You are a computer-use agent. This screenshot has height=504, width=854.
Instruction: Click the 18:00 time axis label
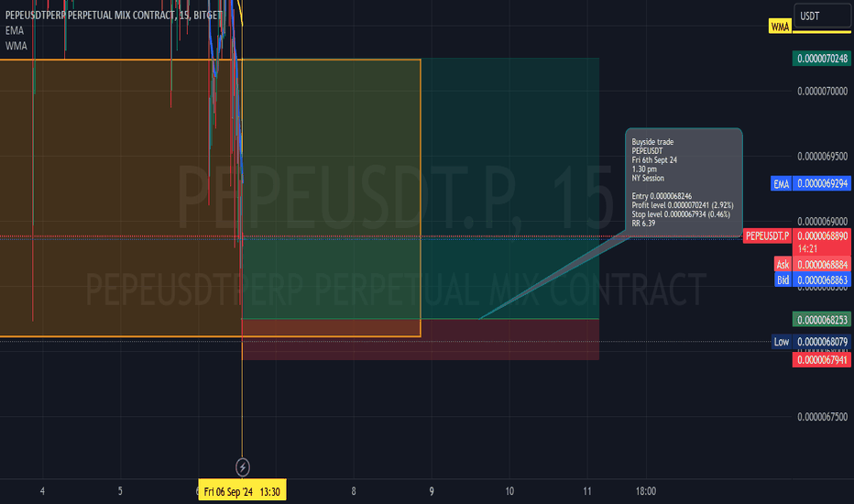point(645,491)
